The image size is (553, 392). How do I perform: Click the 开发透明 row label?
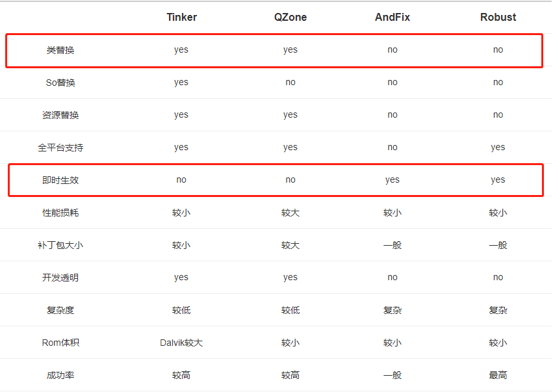coord(60,278)
